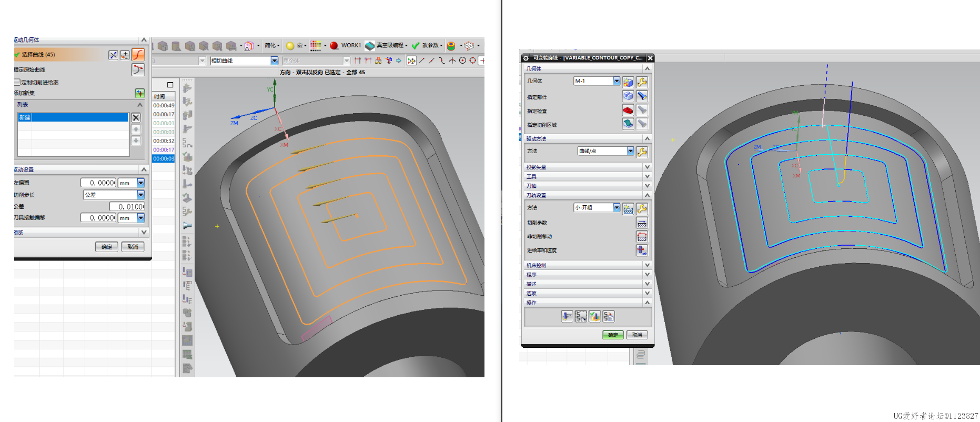
Task: Click green 确定 in the variable contour dialog
Action: point(613,335)
